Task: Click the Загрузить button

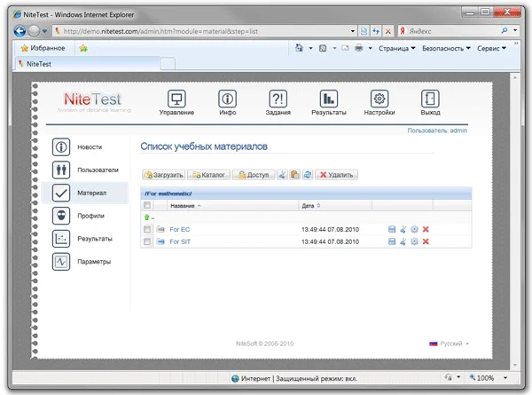Action: (164, 176)
